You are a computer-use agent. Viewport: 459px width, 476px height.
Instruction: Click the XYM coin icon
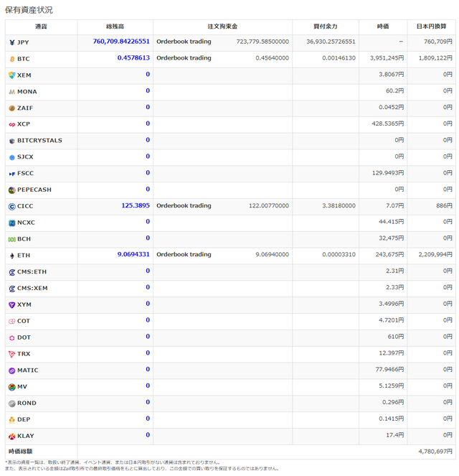click(x=11, y=305)
